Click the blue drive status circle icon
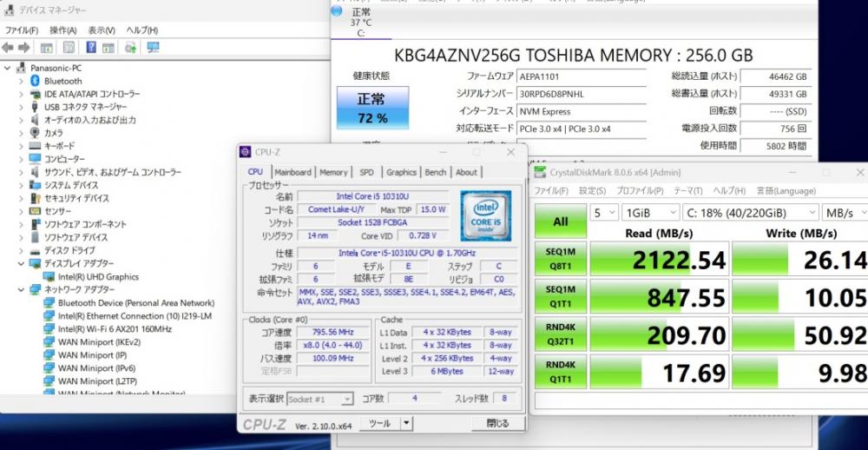This screenshot has height=450, width=868. tap(337, 11)
